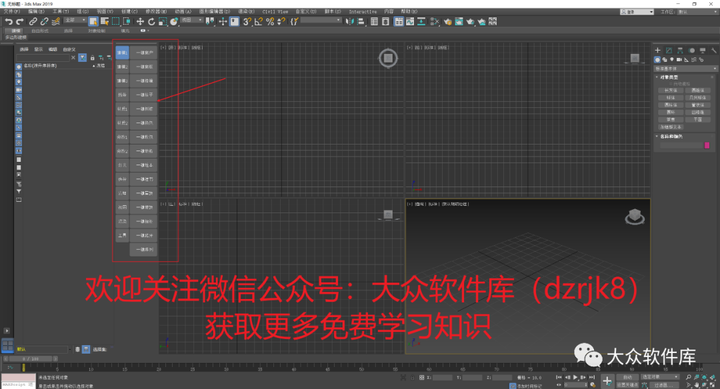Image resolution: width=720 pixels, height=389 pixels.
Task: Click the Sphere primitive button
Action: pos(671,98)
